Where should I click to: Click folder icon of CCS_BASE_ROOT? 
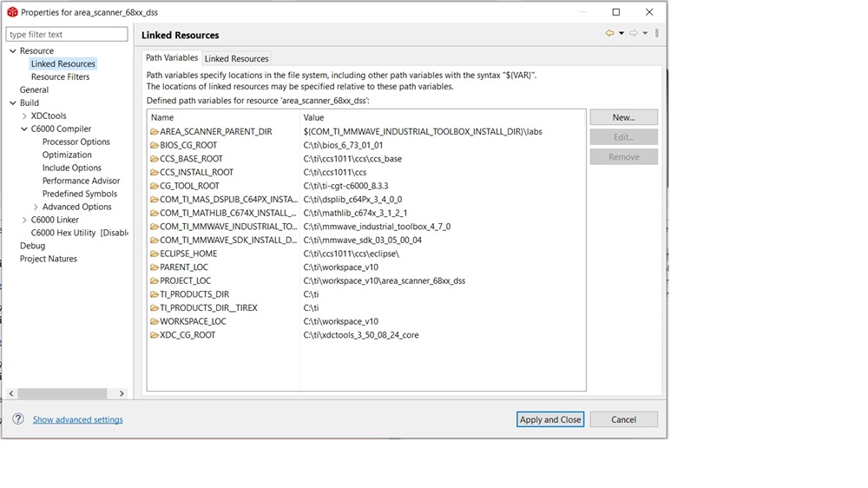(x=155, y=159)
